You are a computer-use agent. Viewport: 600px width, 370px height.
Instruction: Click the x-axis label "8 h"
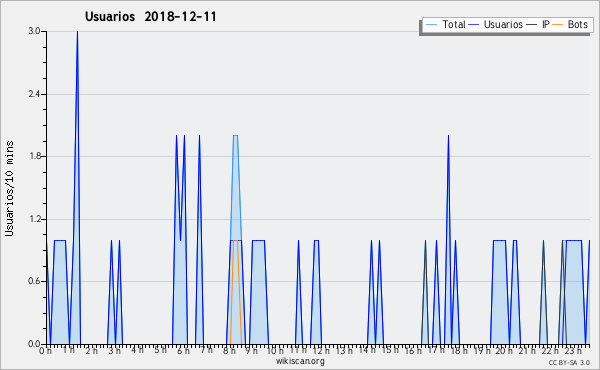[x=229, y=351]
